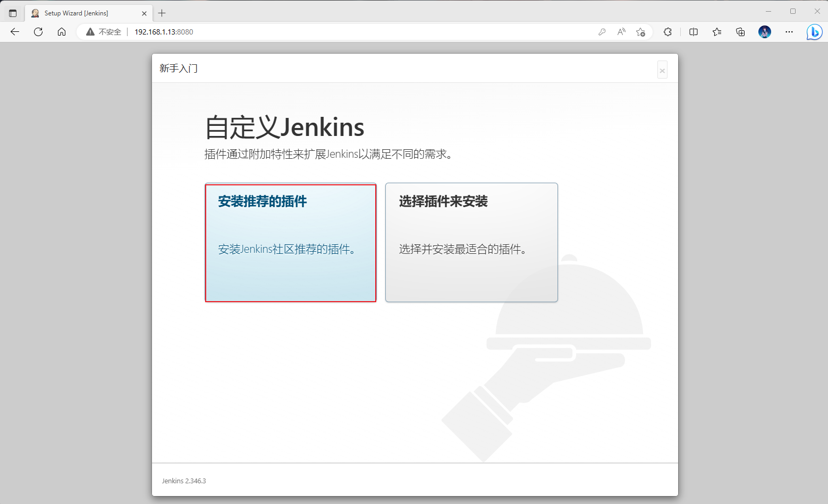
Task: Click the 自定义Jenkins heading
Action: [x=284, y=127]
